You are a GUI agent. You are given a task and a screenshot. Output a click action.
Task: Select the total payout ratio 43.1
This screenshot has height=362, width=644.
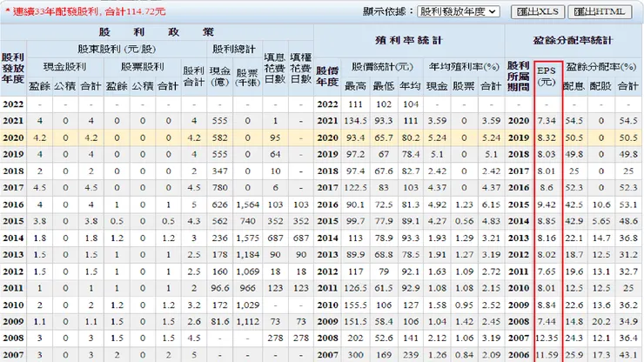tap(628, 355)
